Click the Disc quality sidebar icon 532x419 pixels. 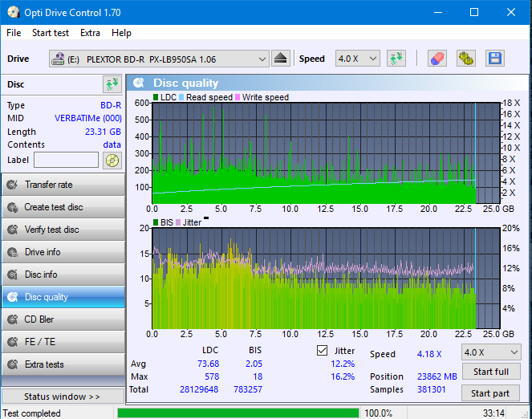(13, 297)
